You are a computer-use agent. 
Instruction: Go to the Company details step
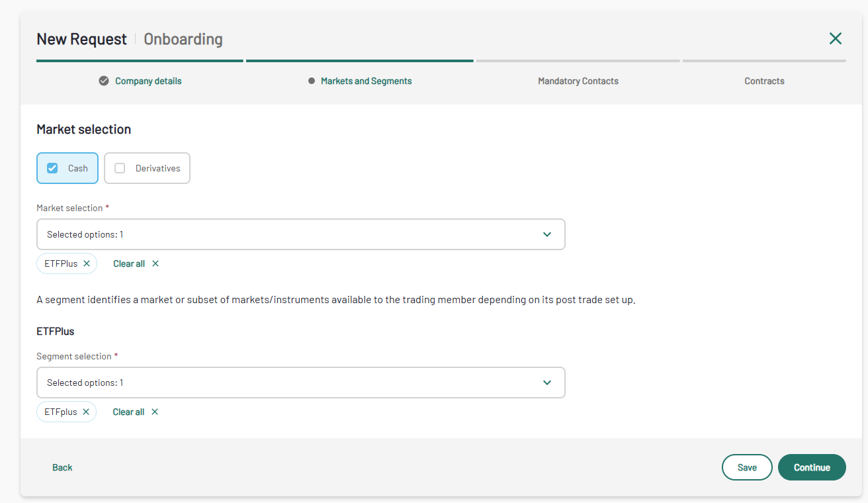click(x=148, y=81)
